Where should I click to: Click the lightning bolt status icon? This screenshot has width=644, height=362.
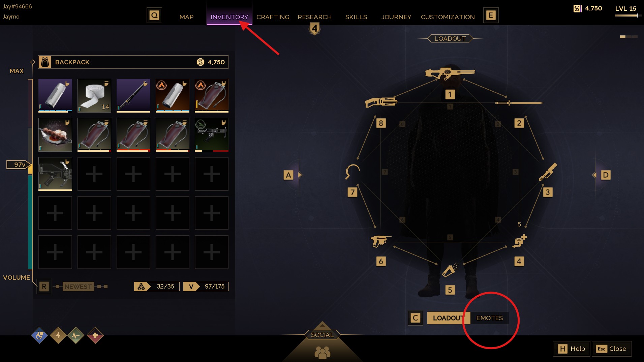point(58,335)
